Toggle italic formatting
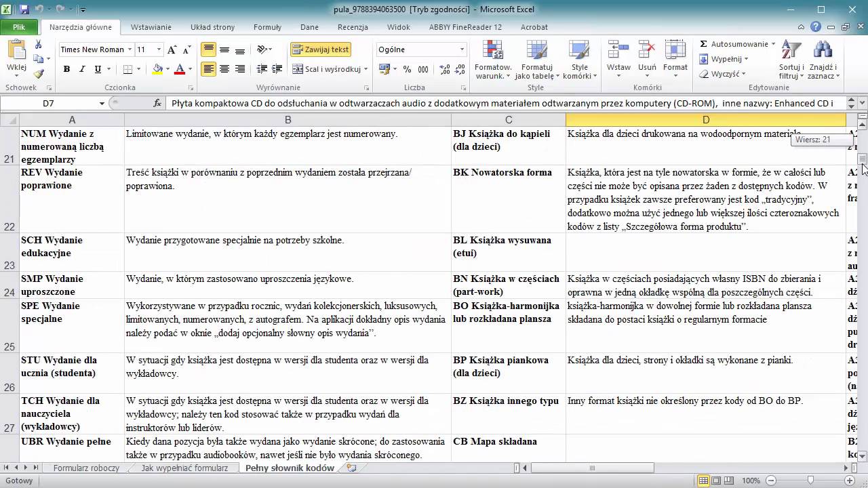The height and width of the screenshot is (488, 868). (82, 69)
